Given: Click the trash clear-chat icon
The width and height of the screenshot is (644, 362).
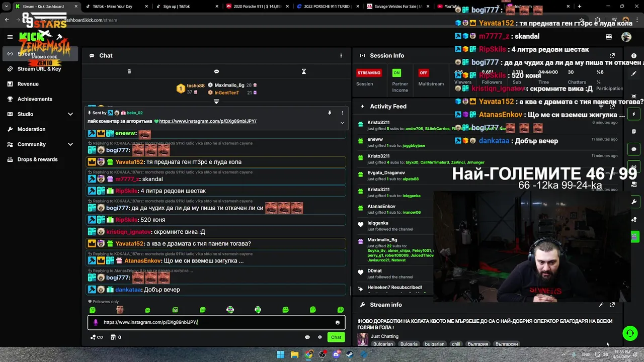Looking at the screenshot, I should [129, 71].
